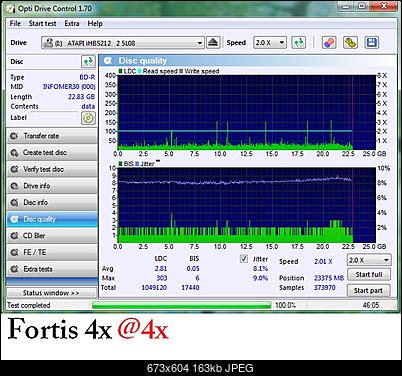Viewport: 402px width, 376px height.
Task: Select Transfer rate in the sidebar
Action: point(52,136)
